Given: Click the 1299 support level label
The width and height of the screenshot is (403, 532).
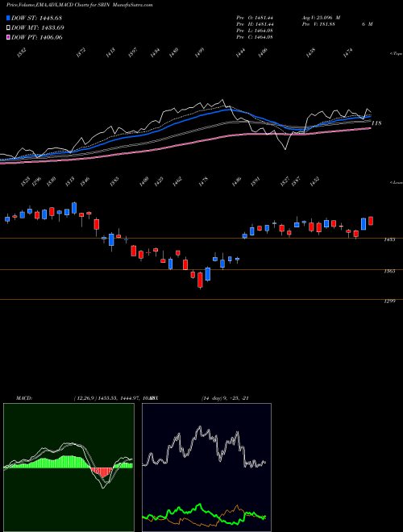Looking at the screenshot, I should pos(389,301).
